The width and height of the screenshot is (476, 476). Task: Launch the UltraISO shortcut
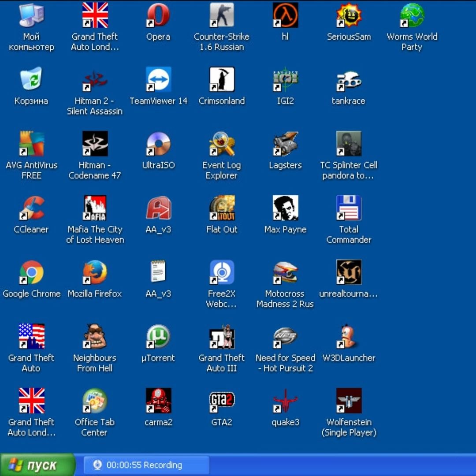point(158,144)
